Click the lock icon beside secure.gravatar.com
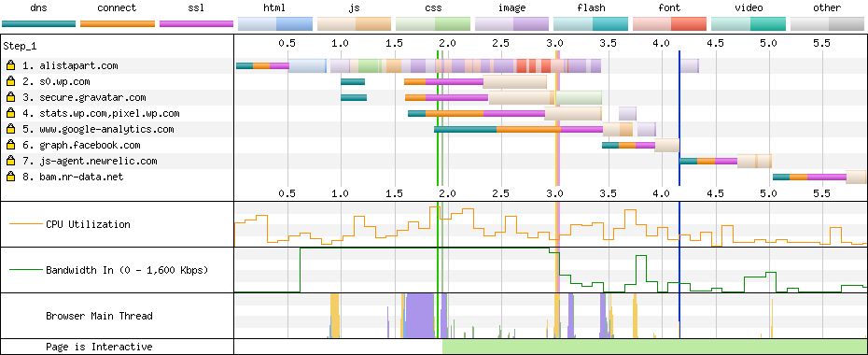Image resolution: width=868 pixels, height=355 pixels. click(10, 97)
